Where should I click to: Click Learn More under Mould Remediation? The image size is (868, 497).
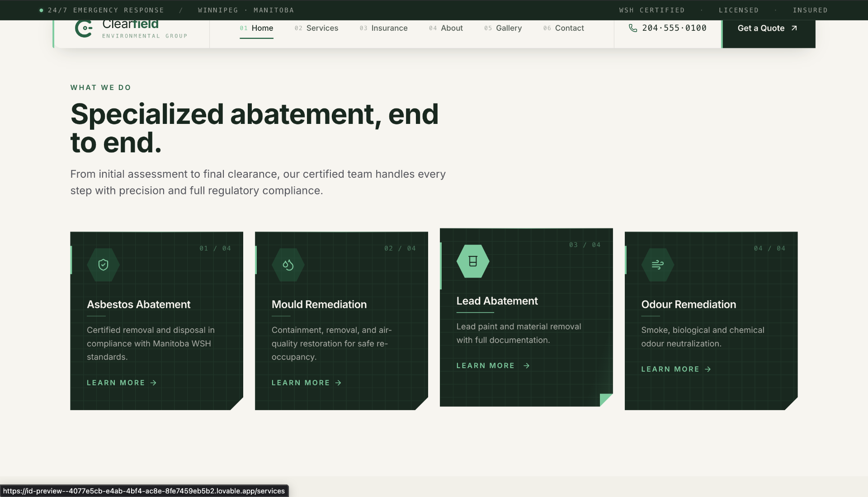pyautogui.click(x=307, y=383)
